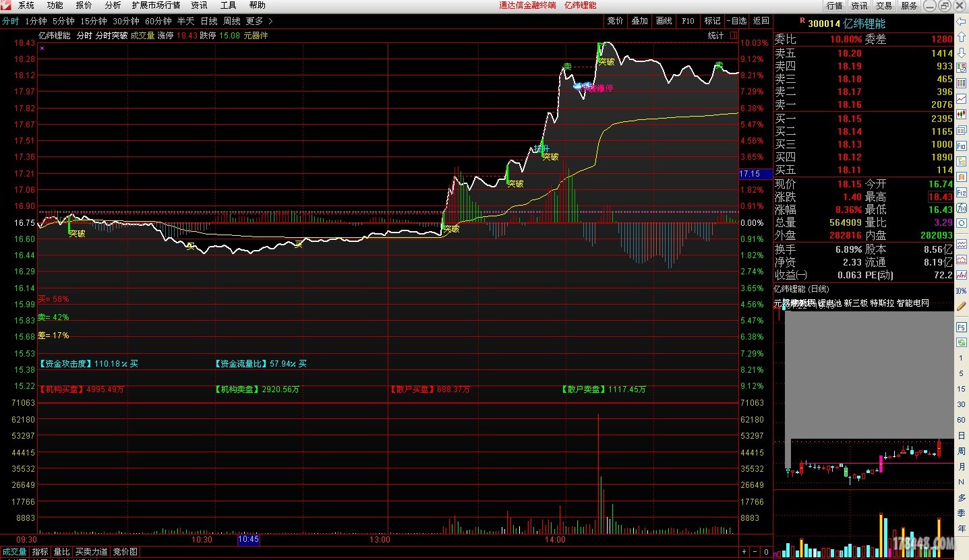Click the 画线 draw line button
969x560 pixels.
(664, 21)
